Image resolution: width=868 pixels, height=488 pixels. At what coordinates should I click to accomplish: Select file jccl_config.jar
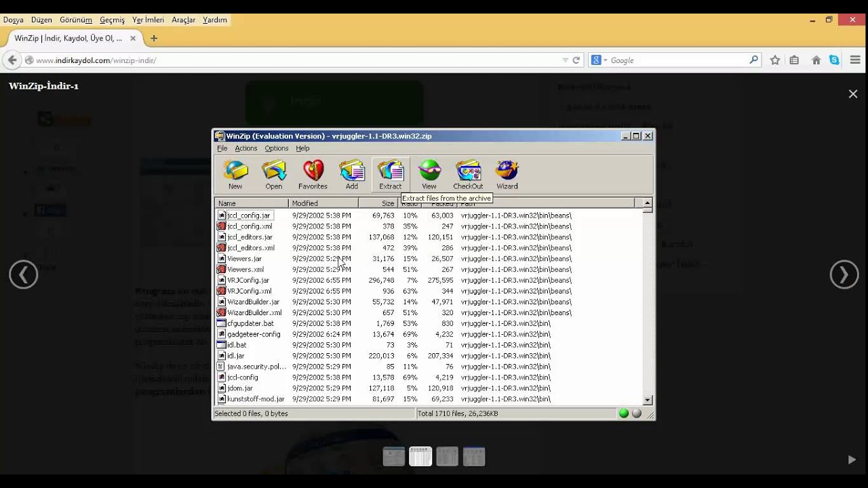(x=244, y=216)
